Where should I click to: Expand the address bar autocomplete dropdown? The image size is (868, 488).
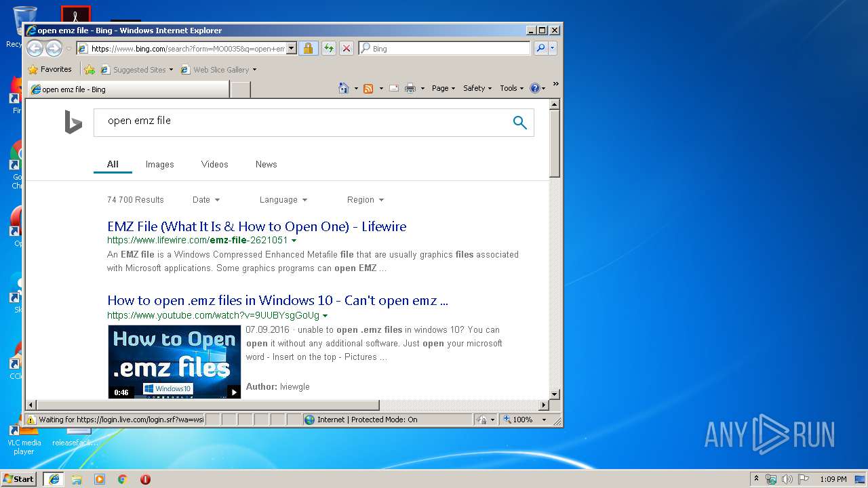coord(292,48)
